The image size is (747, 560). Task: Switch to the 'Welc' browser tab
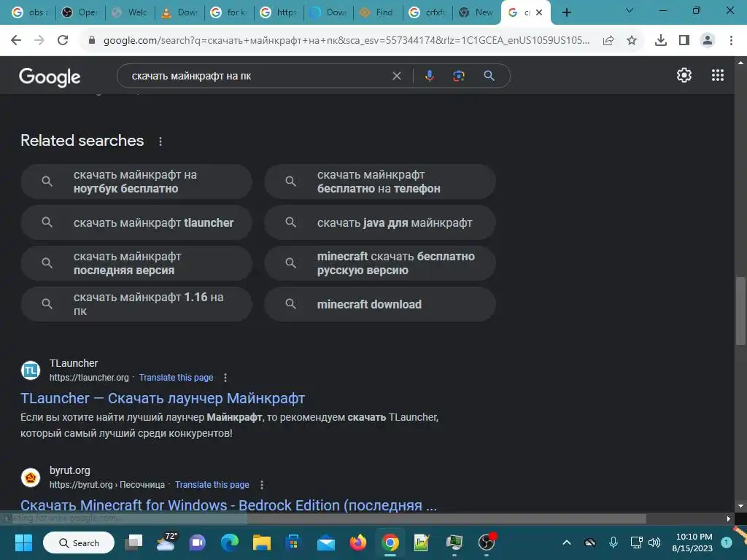130,12
